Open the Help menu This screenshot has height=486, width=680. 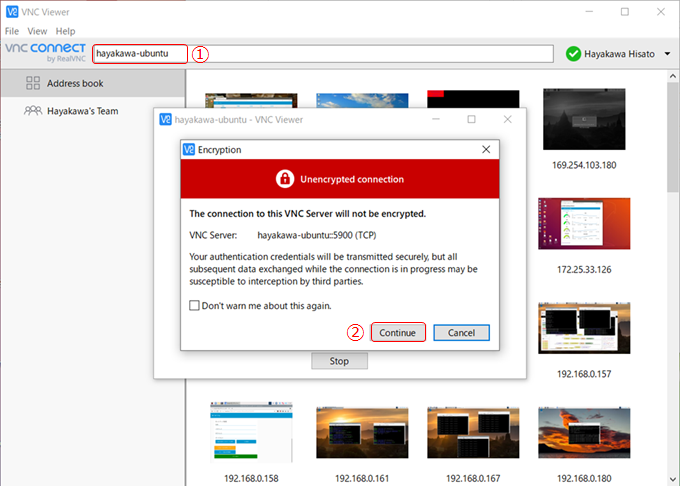tap(65, 31)
